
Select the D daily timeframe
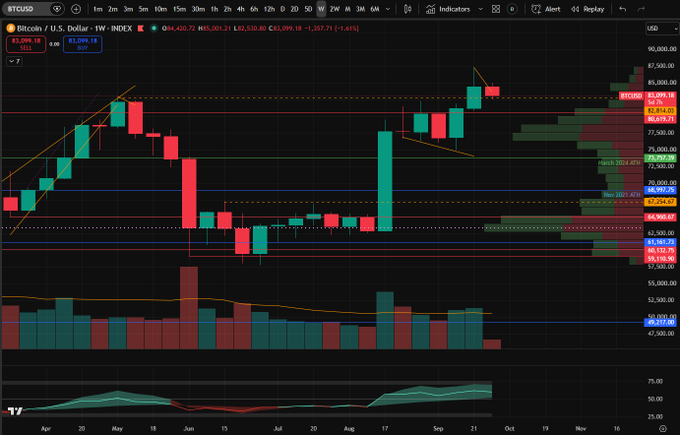(282, 9)
